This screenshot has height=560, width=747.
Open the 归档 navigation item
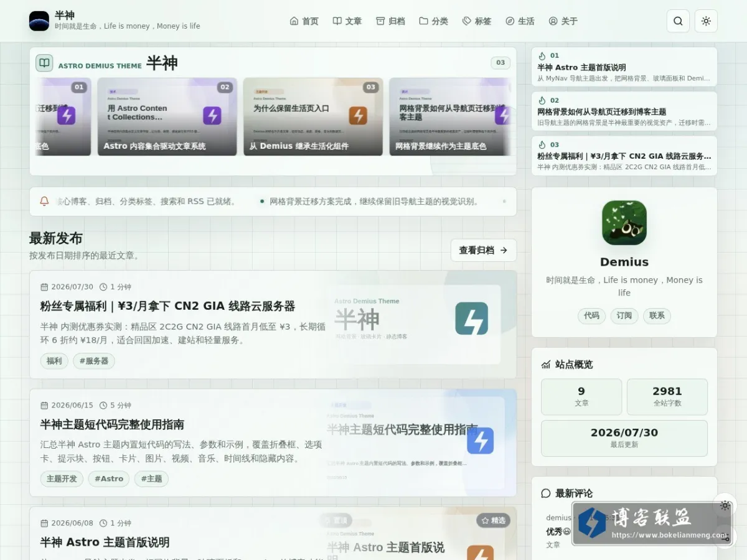point(390,21)
